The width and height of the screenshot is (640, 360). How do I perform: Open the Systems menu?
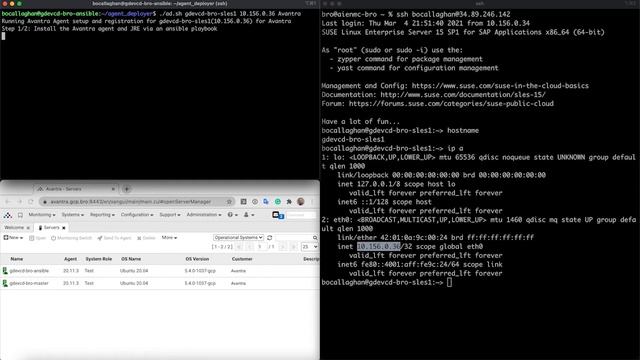72,215
